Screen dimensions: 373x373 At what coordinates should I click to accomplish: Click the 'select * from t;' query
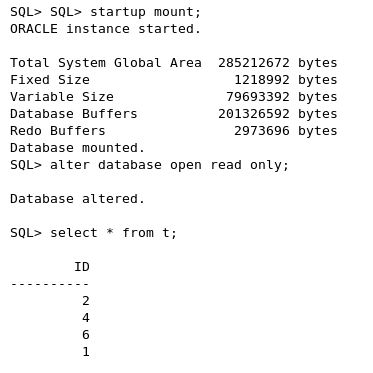(113, 233)
